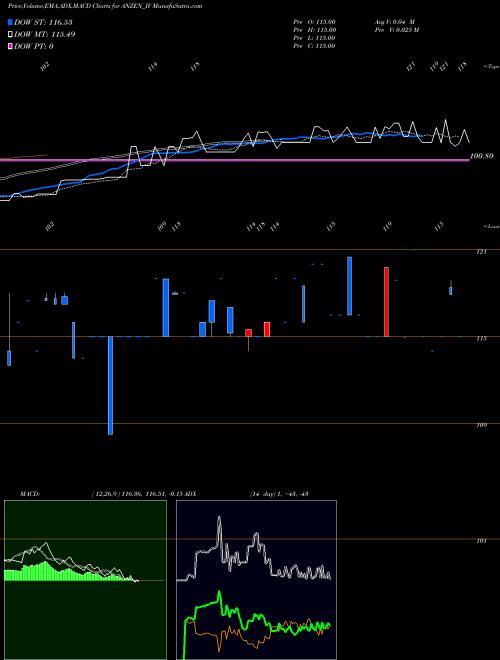Screen dimensions: 500x660
Task: Click the ADX indicator chart panel
Action: (256, 580)
